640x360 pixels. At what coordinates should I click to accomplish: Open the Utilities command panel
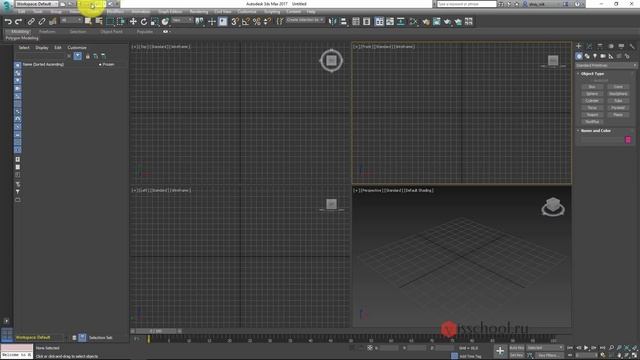click(x=632, y=46)
